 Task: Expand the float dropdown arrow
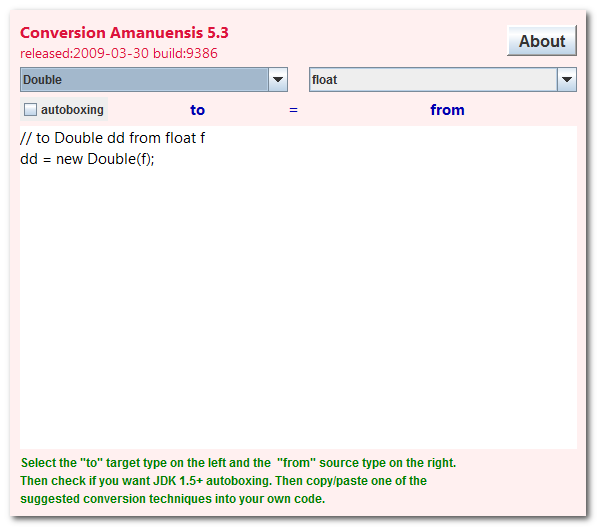point(567,80)
